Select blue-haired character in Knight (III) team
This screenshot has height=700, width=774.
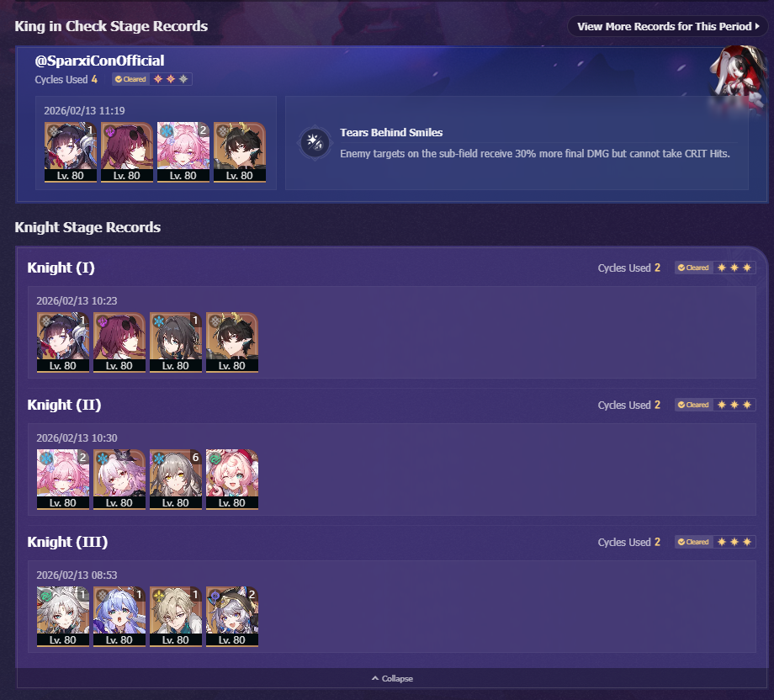pos(119,617)
